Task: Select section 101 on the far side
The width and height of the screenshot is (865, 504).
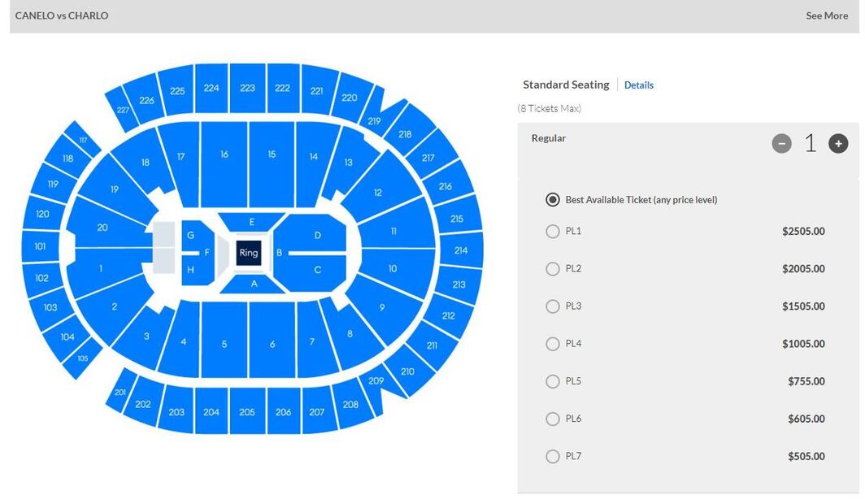Action: (41, 245)
